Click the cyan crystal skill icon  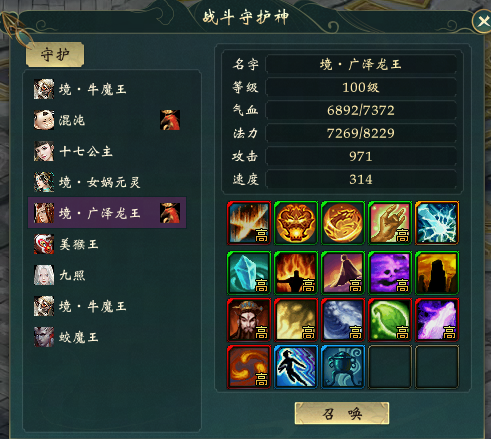249,273
